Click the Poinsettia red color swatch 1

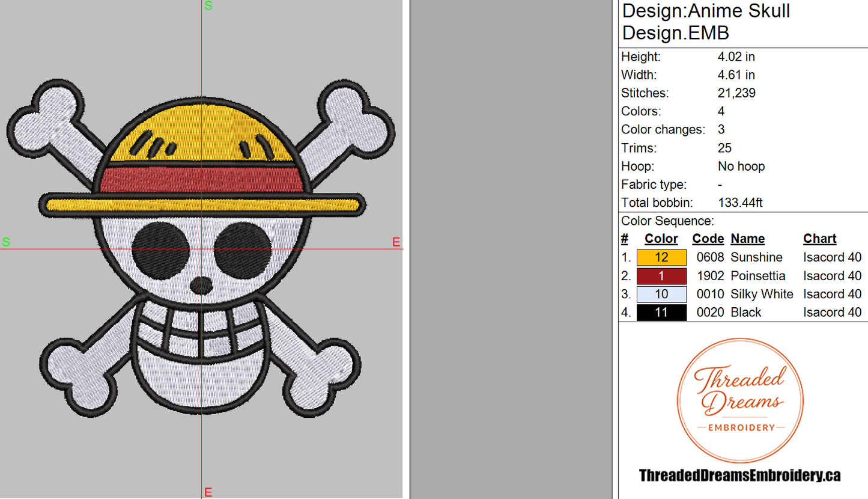tap(661, 276)
